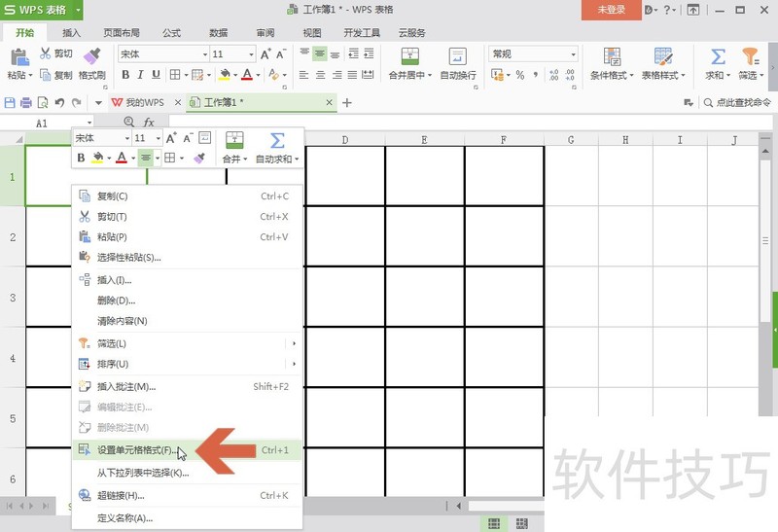This screenshot has width=778, height=532.
Task: Toggle bottom alignment in ribbon
Action: coord(336,53)
